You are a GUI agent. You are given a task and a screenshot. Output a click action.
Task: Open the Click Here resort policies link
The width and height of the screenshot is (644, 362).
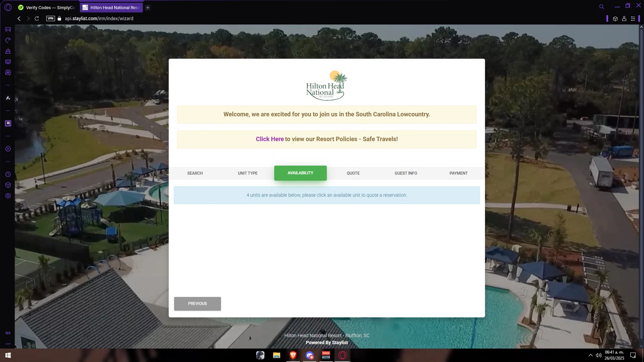tap(270, 139)
